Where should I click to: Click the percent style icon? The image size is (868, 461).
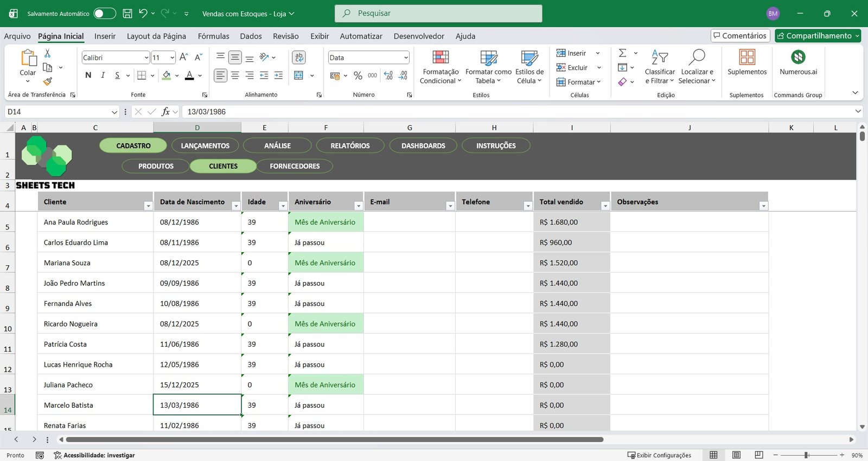click(358, 75)
